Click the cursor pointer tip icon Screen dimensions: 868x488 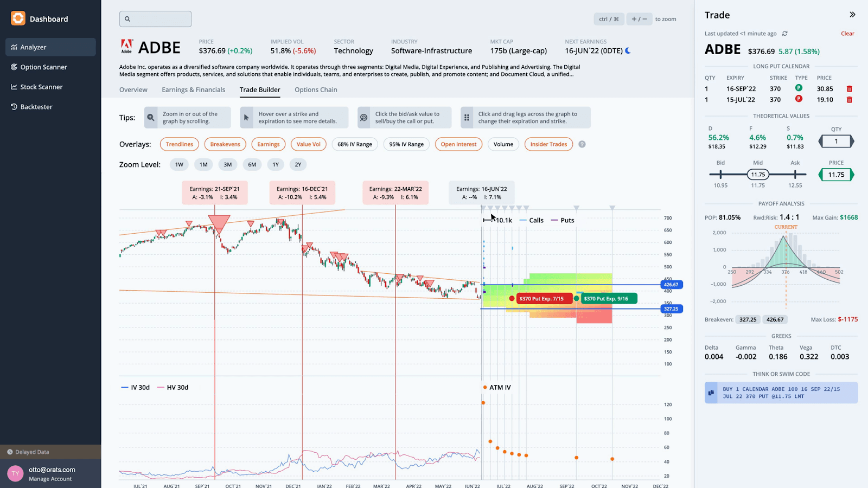(246, 118)
